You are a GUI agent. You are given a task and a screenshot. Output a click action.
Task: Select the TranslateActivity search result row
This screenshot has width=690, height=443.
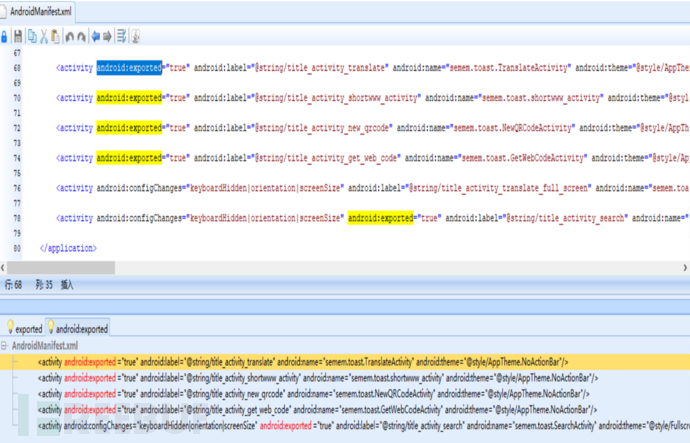345,362
